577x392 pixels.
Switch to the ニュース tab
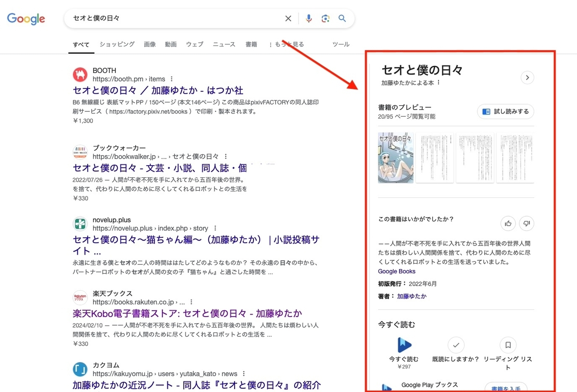point(224,44)
